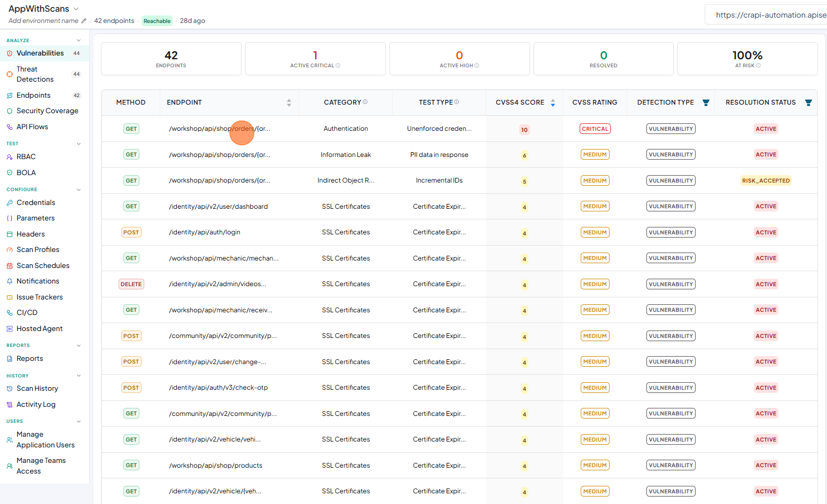Image resolution: width=827 pixels, height=504 pixels.
Task: Click the Active Critical info icon
Action: click(x=338, y=66)
